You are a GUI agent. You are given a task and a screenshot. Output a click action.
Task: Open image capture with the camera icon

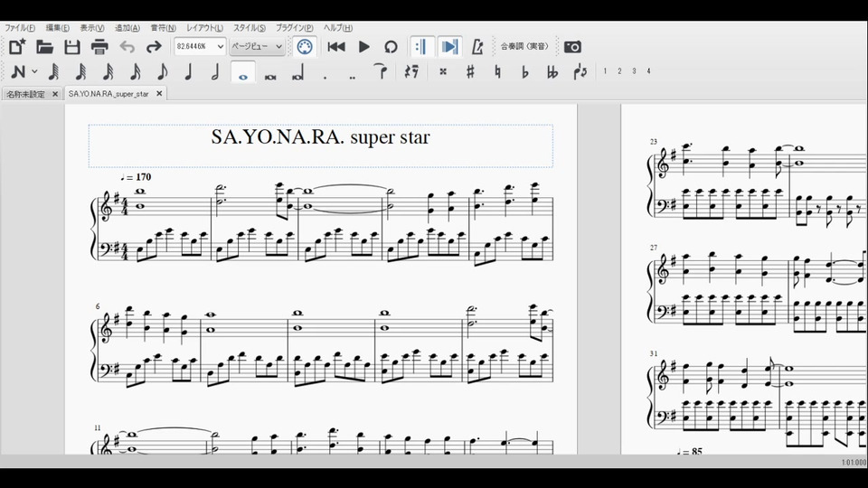click(x=572, y=47)
